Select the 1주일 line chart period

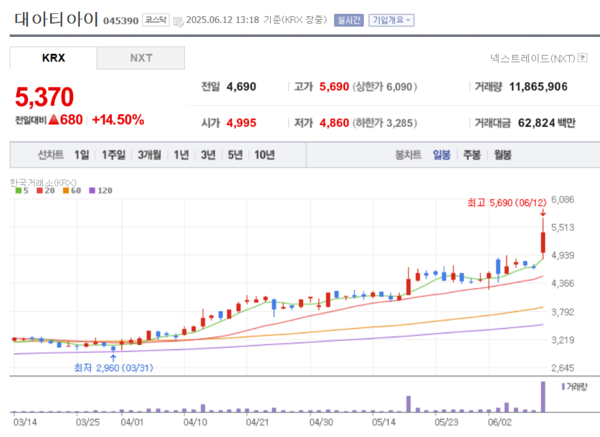click(x=113, y=155)
